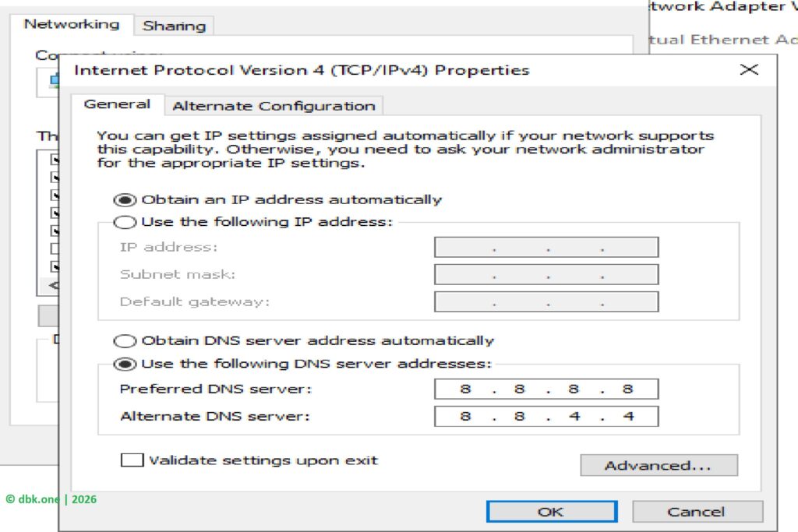The height and width of the screenshot is (532, 798).
Task: Select Use the following DNS server addresses
Action: coord(125,364)
